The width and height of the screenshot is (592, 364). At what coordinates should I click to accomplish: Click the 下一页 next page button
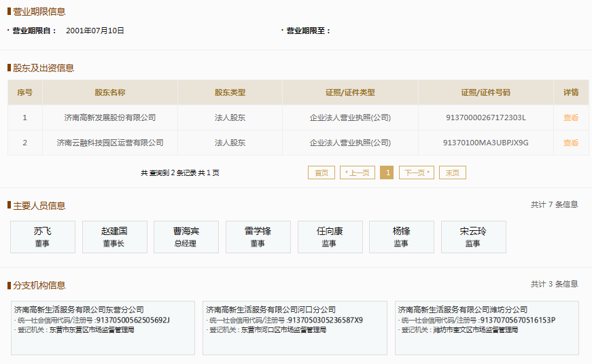point(416,172)
